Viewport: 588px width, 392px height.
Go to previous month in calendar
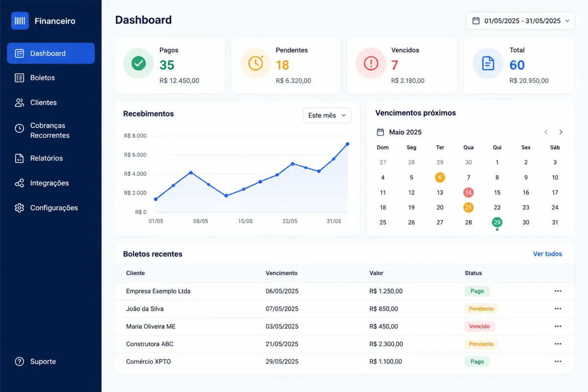(x=546, y=132)
